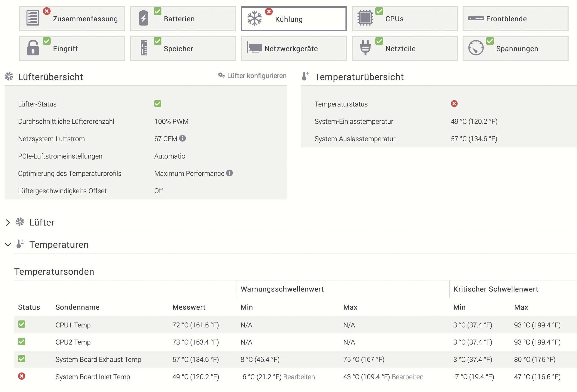Expand the Lüfter section
This screenshot has height=392, width=577.
pyautogui.click(x=8, y=222)
